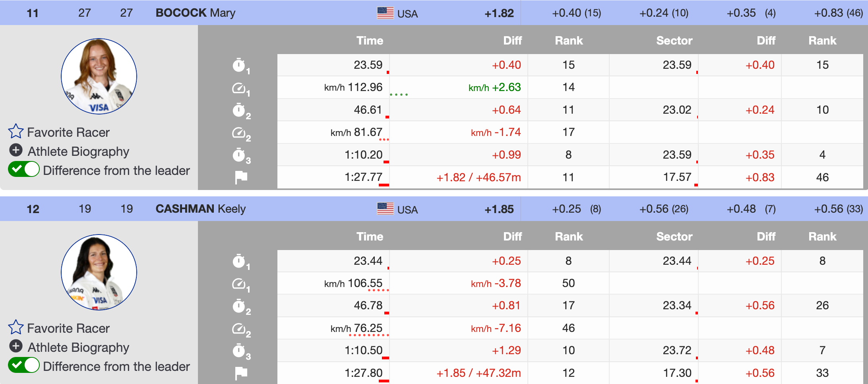Click the Sector column header in Bocock's table
This screenshot has height=384, width=868.
click(x=674, y=41)
